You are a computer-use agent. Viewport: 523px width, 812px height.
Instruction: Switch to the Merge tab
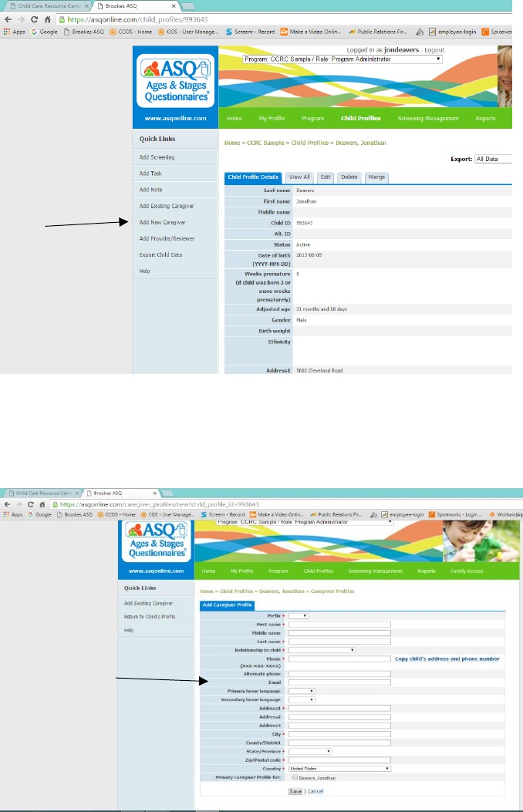pyautogui.click(x=376, y=177)
